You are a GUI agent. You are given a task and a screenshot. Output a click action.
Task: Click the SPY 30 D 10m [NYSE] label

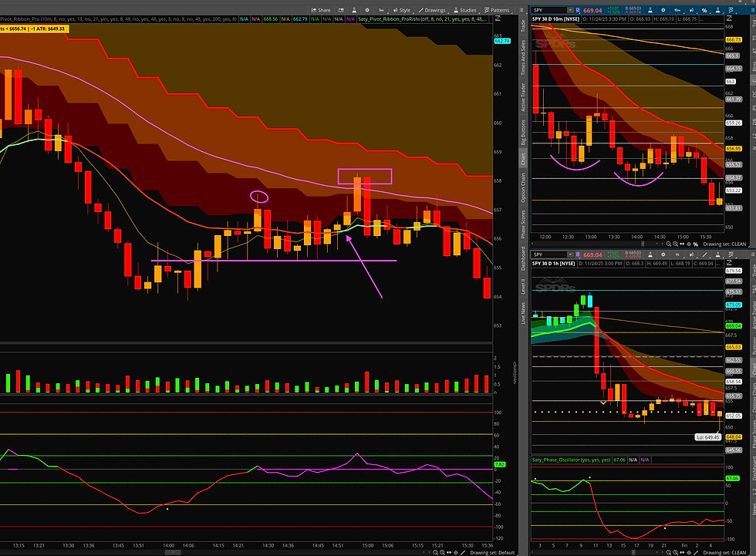[555, 19]
